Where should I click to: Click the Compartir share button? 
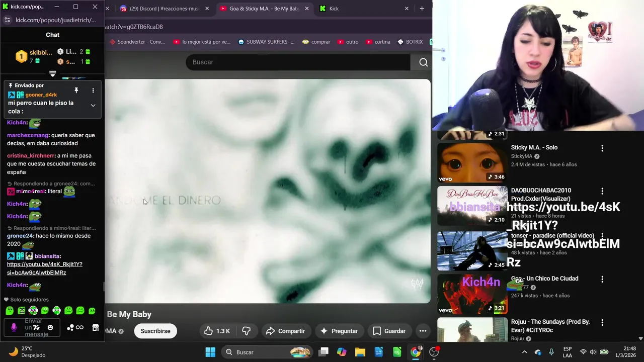[286, 331]
